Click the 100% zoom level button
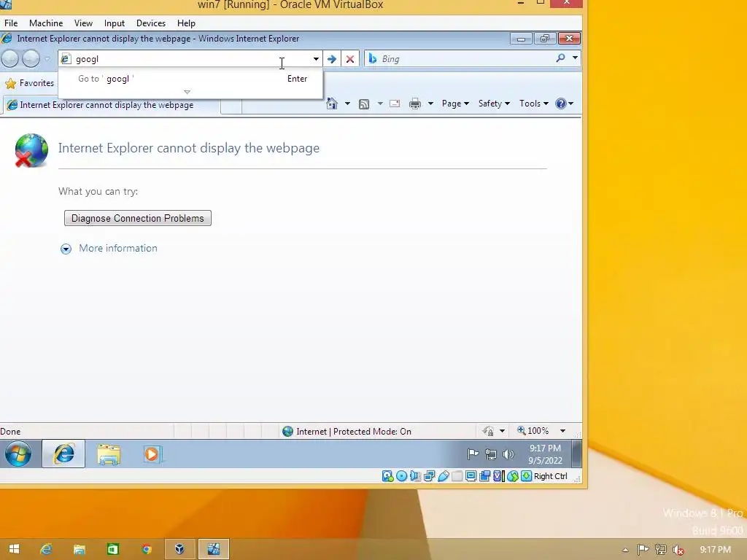This screenshot has width=747, height=560. coord(533,431)
